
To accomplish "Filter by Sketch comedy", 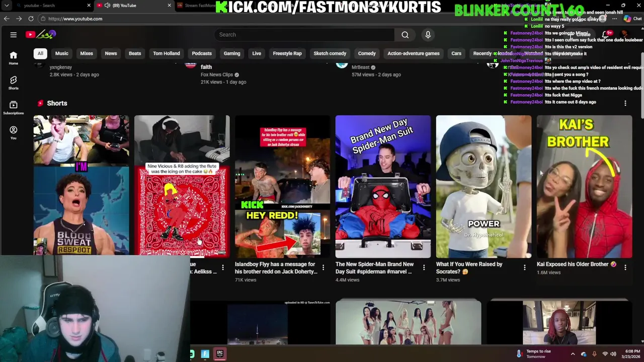I will [x=330, y=53].
